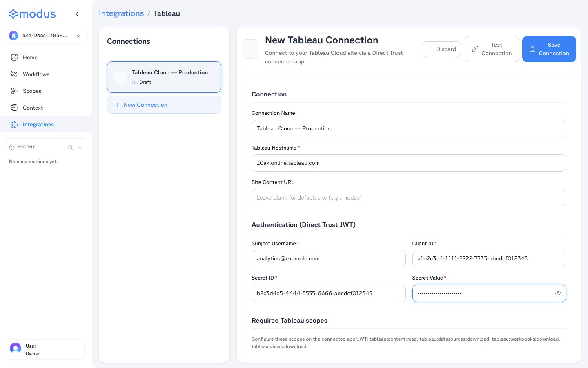
Task: Select Integrations in the sidebar
Action: point(46,124)
